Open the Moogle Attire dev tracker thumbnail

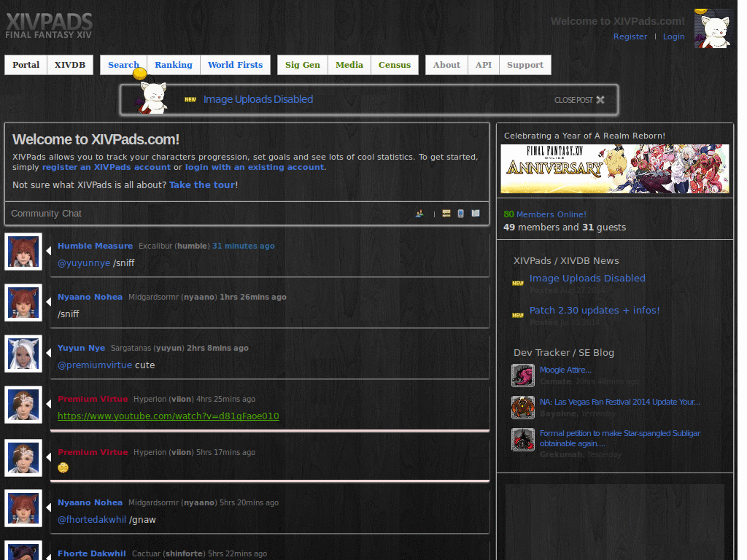[x=523, y=376]
